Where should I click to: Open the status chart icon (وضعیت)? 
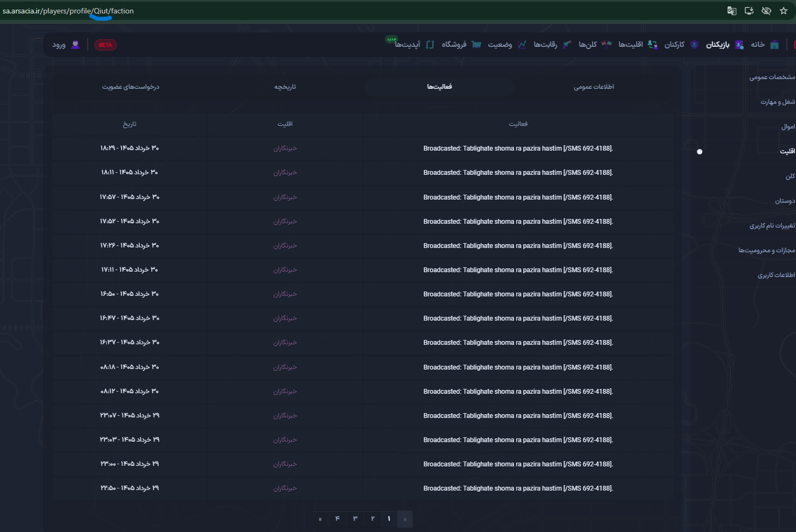coord(522,45)
